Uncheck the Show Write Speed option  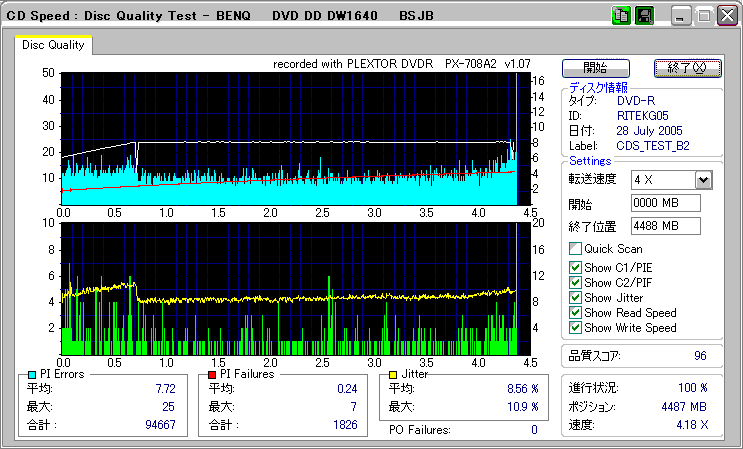575,327
